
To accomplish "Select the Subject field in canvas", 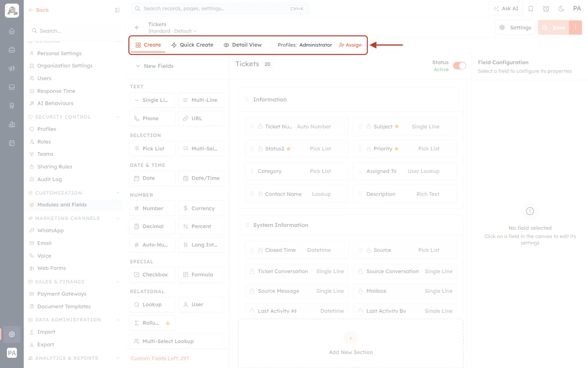I will 405,127.
